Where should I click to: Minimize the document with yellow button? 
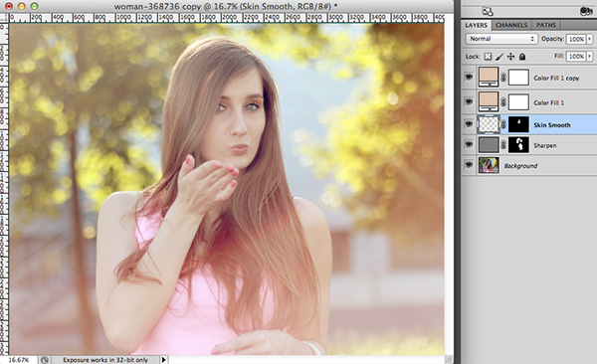pyautogui.click(x=22, y=6)
